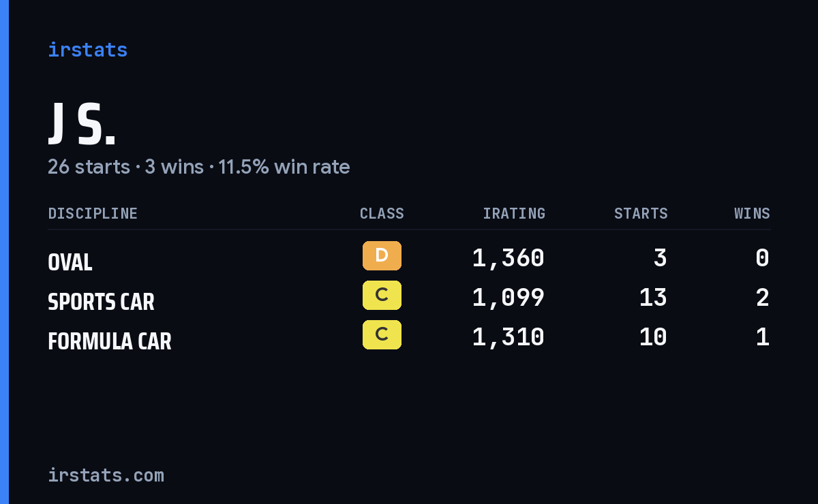The height and width of the screenshot is (504, 818).
Task: Click the C class badge for Formula Car
Action: pyautogui.click(x=382, y=335)
